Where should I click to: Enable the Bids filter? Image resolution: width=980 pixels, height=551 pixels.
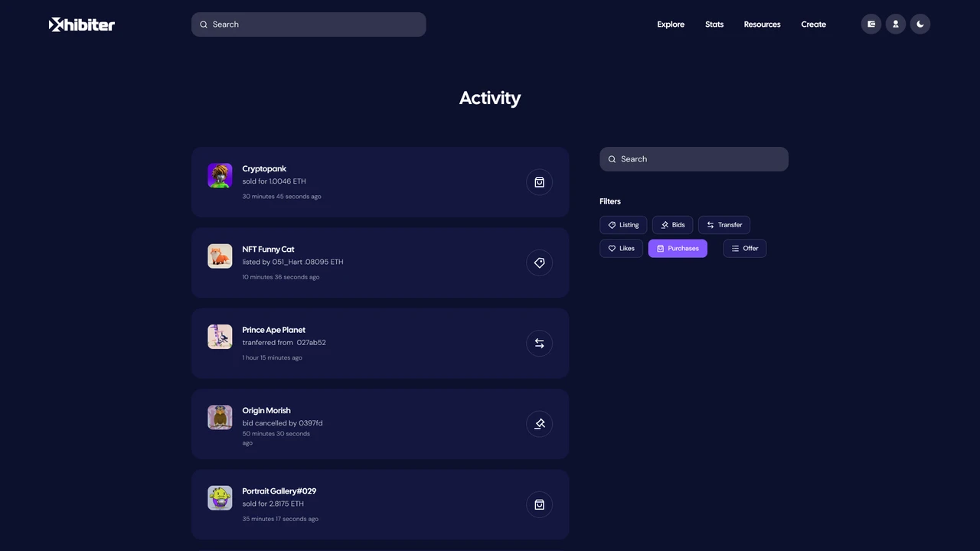672,225
